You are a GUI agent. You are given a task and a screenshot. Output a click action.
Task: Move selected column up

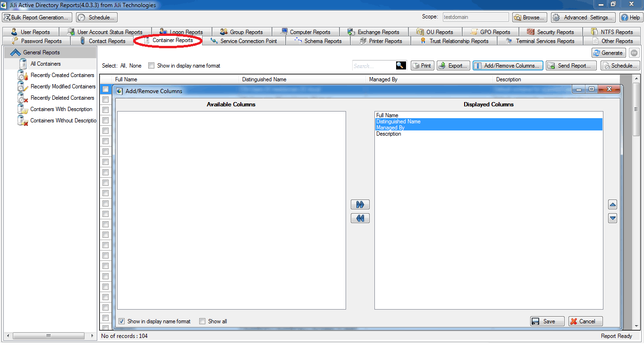pyautogui.click(x=612, y=205)
